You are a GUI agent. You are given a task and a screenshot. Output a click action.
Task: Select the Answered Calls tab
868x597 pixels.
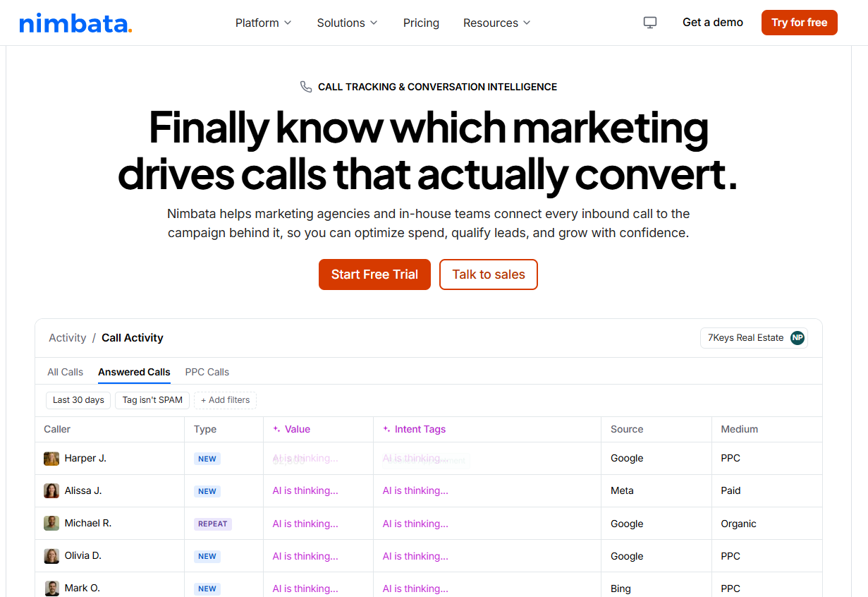click(134, 372)
